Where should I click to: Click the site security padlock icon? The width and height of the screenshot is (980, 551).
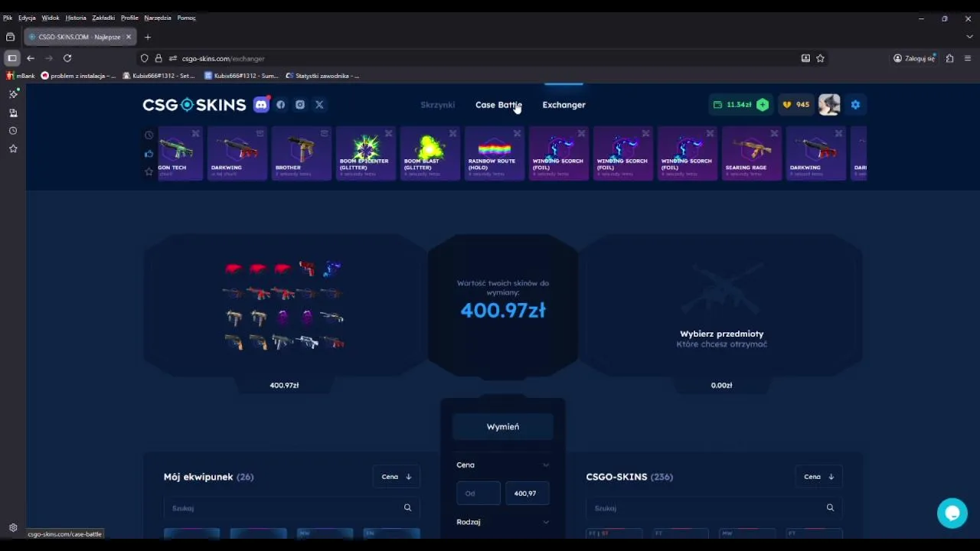point(158,58)
